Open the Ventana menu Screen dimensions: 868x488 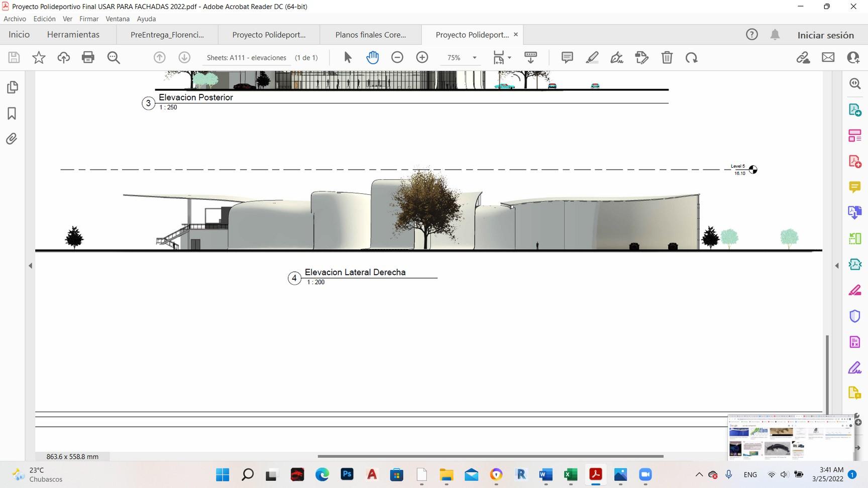click(x=118, y=19)
